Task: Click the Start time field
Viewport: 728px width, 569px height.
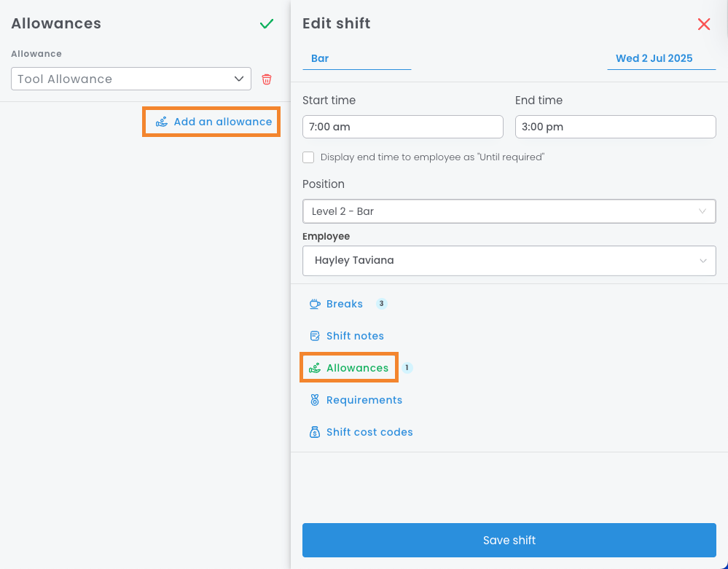Action: point(402,127)
